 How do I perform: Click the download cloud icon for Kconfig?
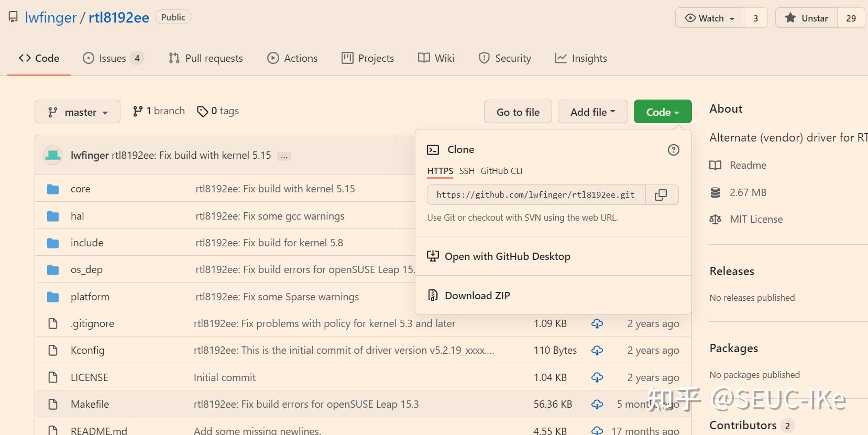pos(597,351)
